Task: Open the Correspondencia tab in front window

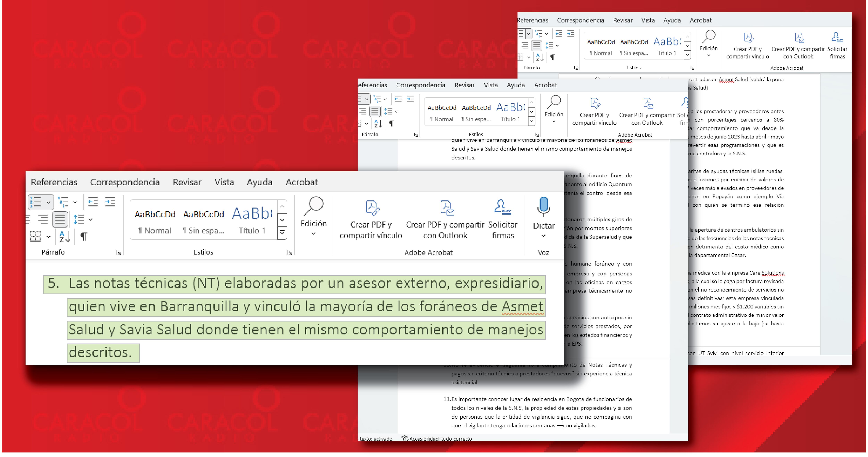Action: click(125, 182)
